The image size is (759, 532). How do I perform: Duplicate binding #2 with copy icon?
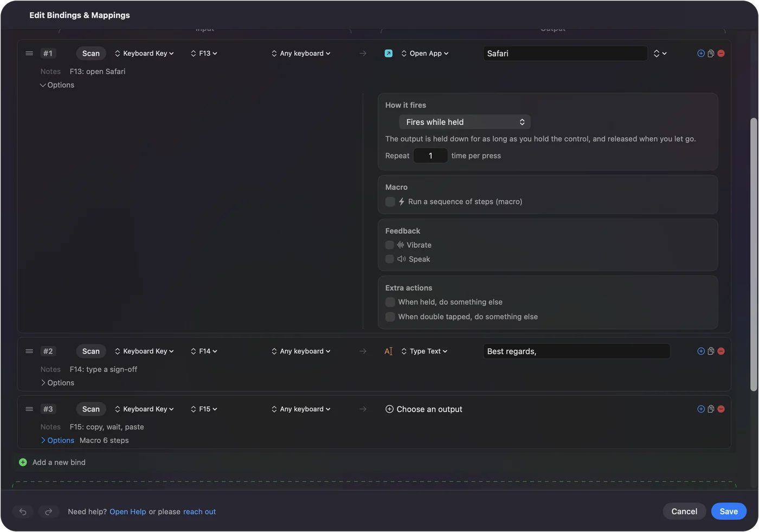point(711,351)
